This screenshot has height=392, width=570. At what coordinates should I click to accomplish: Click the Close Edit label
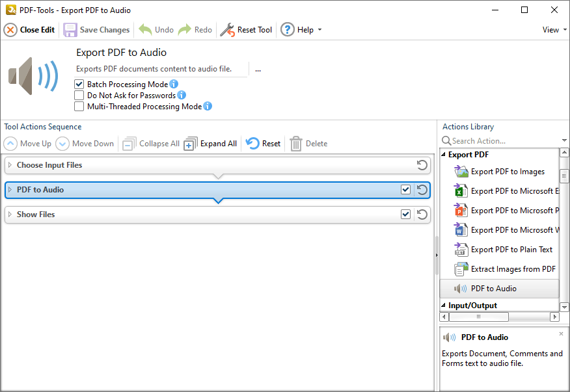[x=38, y=30]
